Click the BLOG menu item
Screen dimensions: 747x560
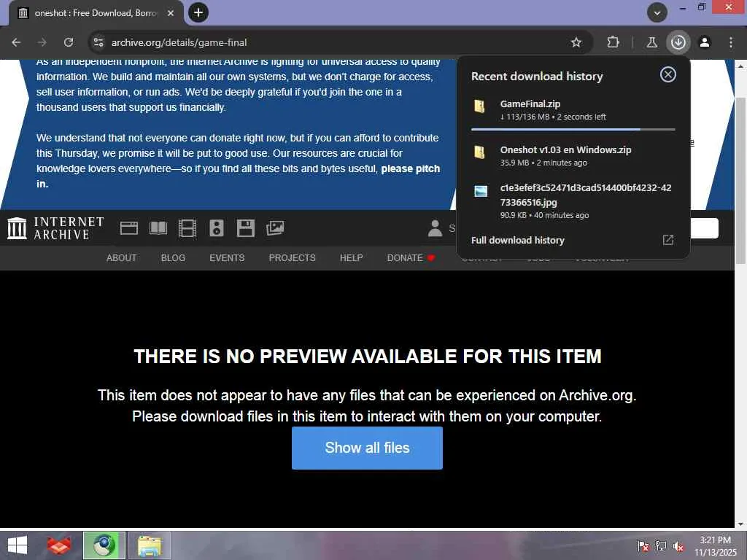tap(173, 257)
